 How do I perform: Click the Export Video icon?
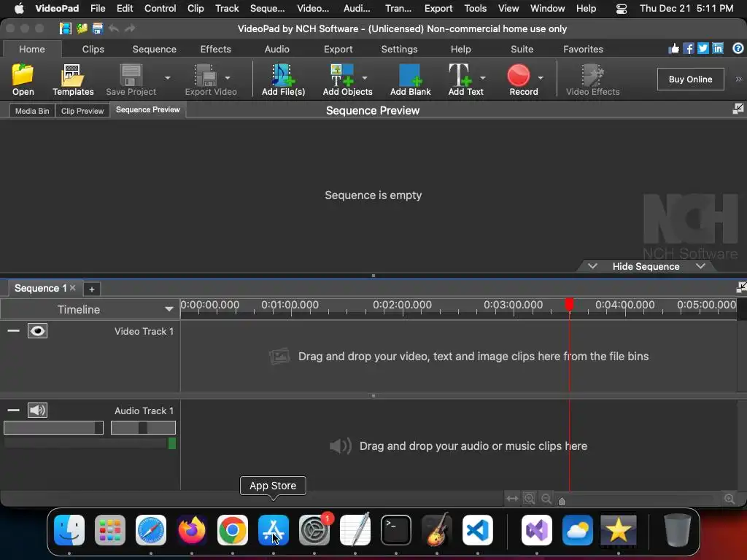[x=206, y=75]
